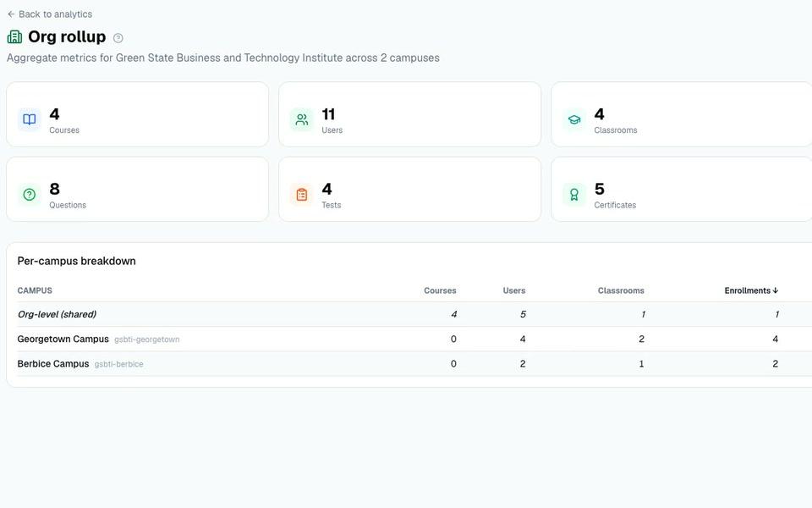Screen dimensions: 812x508
Task: Sort table by Users column header
Action: (514, 290)
